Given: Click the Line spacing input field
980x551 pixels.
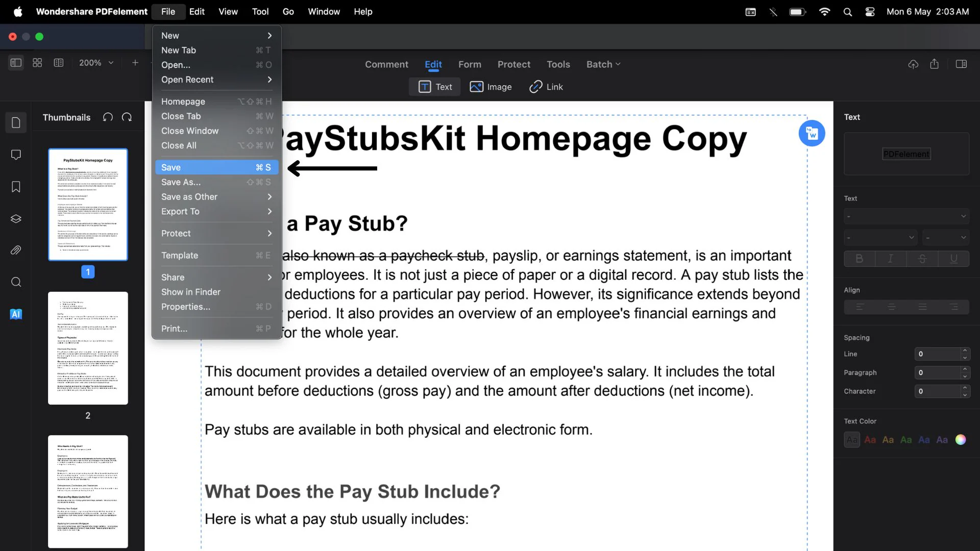Looking at the screenshot, I should click(x=937, y=354).
